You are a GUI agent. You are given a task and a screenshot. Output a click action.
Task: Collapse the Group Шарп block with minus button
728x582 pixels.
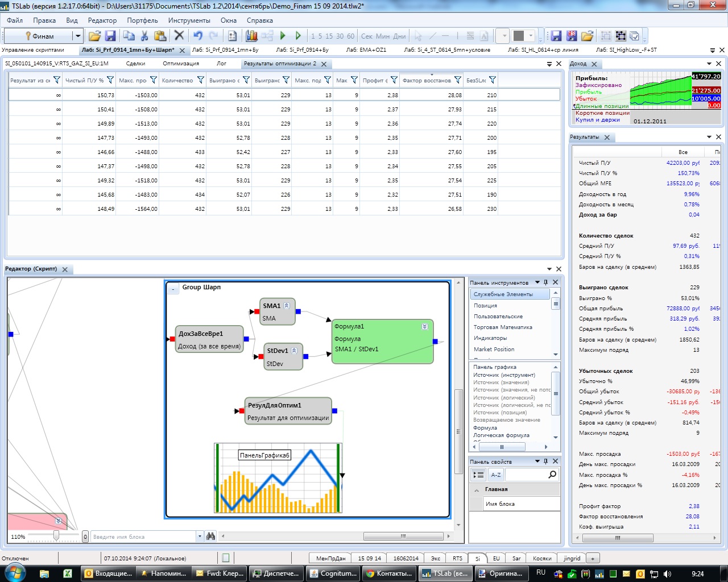[x=173, y=289]
